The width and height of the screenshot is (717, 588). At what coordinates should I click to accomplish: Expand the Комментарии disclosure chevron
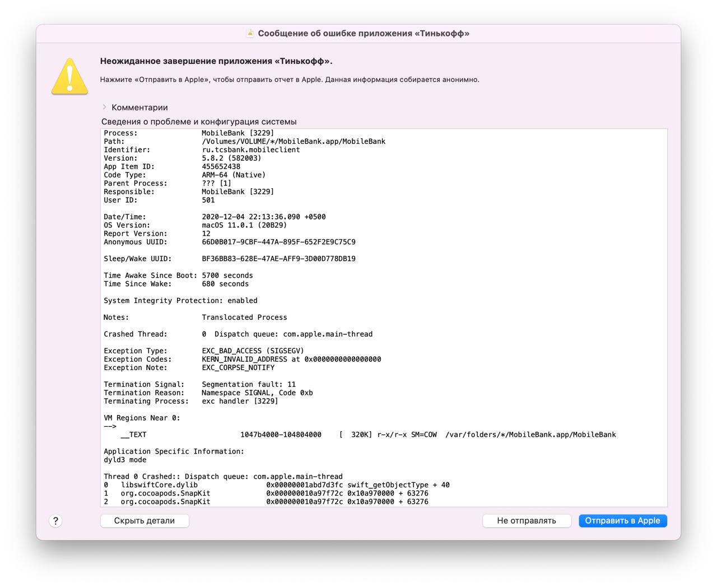click(x=104, y=107)
